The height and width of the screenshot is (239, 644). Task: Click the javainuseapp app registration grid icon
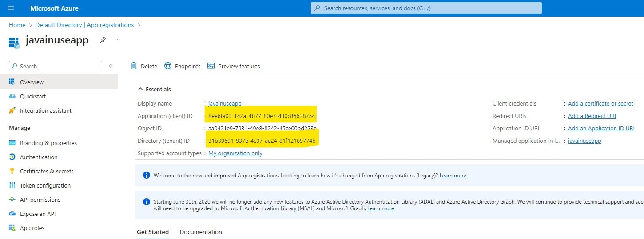tap(14, 43)
